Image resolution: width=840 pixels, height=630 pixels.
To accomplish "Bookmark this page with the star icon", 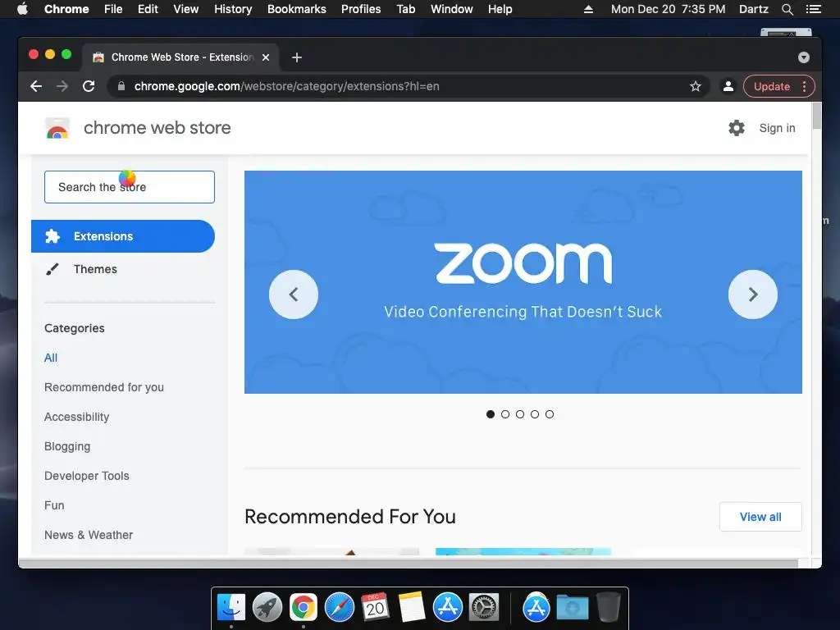I will coord(696,86).
